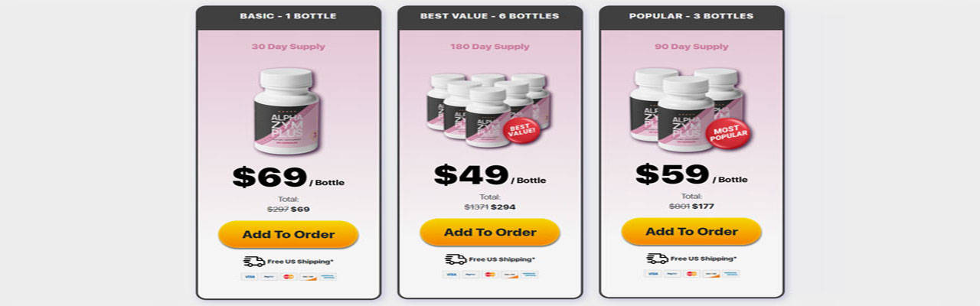
Task: Click the American Express icon in the Popular card
Action: pyautogui.click(x=731, y=273)
